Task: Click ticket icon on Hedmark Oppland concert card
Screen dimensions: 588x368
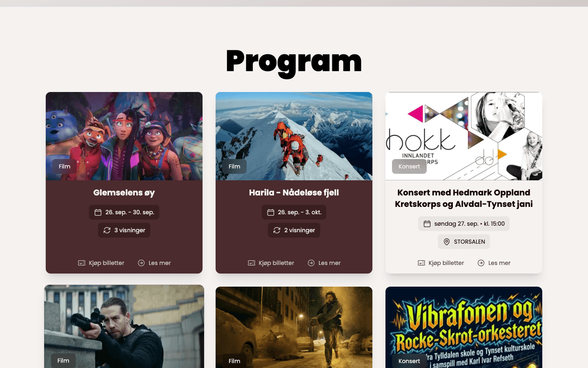Action: pos(421,263)
